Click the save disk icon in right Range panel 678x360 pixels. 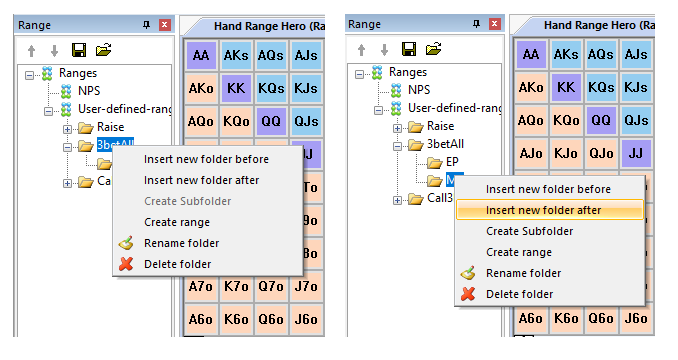409,49
